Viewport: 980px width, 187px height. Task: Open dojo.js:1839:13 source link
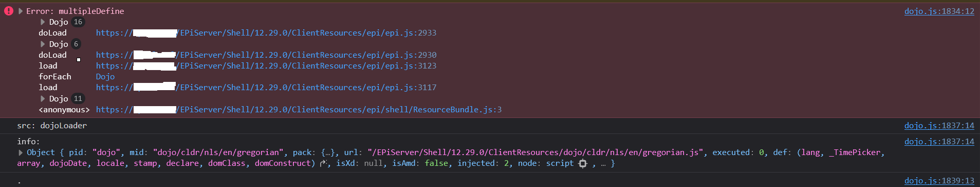click(939, 181)
